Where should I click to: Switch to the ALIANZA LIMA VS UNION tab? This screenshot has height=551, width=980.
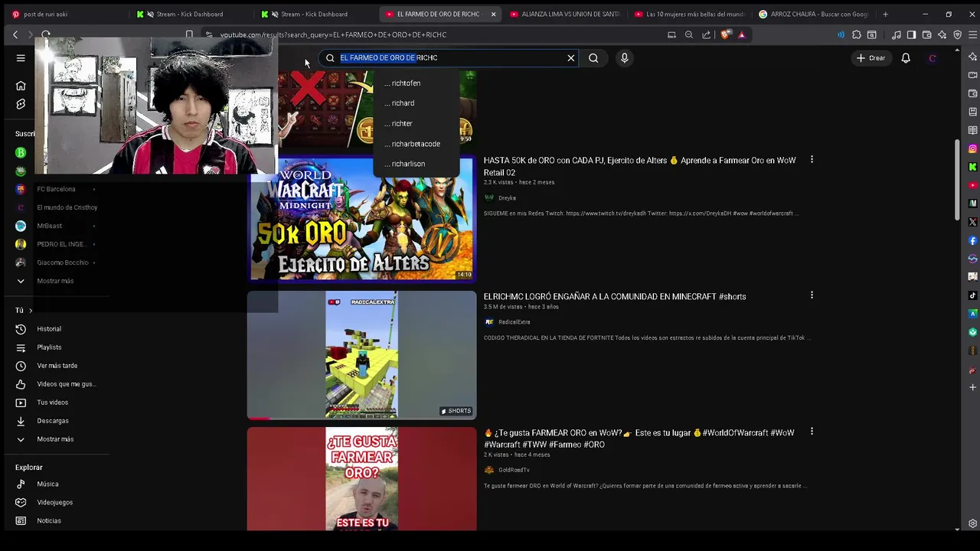click(565, 14)
